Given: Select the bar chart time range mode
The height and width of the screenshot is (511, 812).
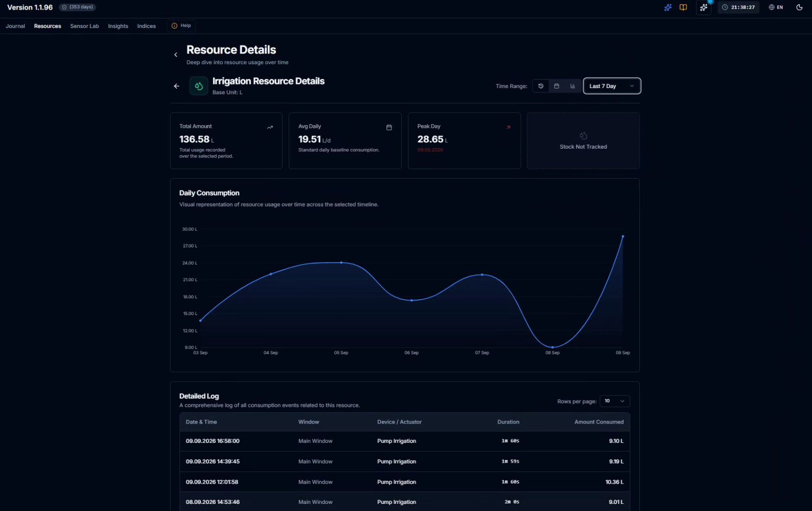Looking at the screenshot, I should pyautogui.click(x=573, y=86).
